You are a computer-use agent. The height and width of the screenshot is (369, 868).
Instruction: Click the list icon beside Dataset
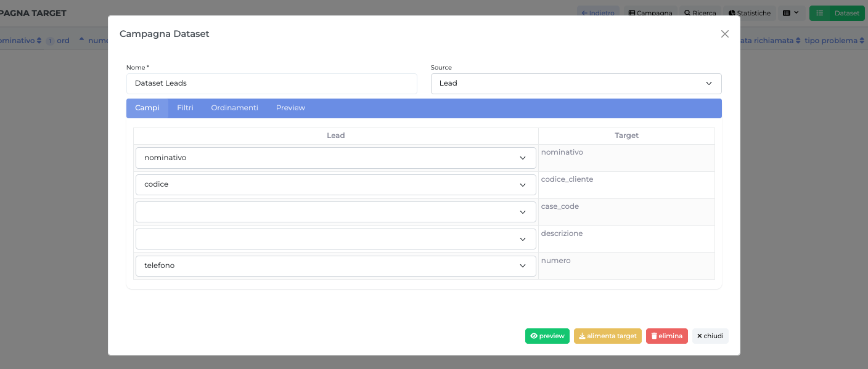819,13
